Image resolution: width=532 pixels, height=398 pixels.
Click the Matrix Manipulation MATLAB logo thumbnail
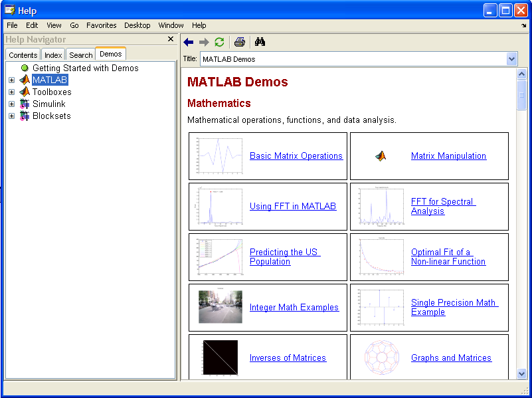pyautogui.click(x=381, y=156)
